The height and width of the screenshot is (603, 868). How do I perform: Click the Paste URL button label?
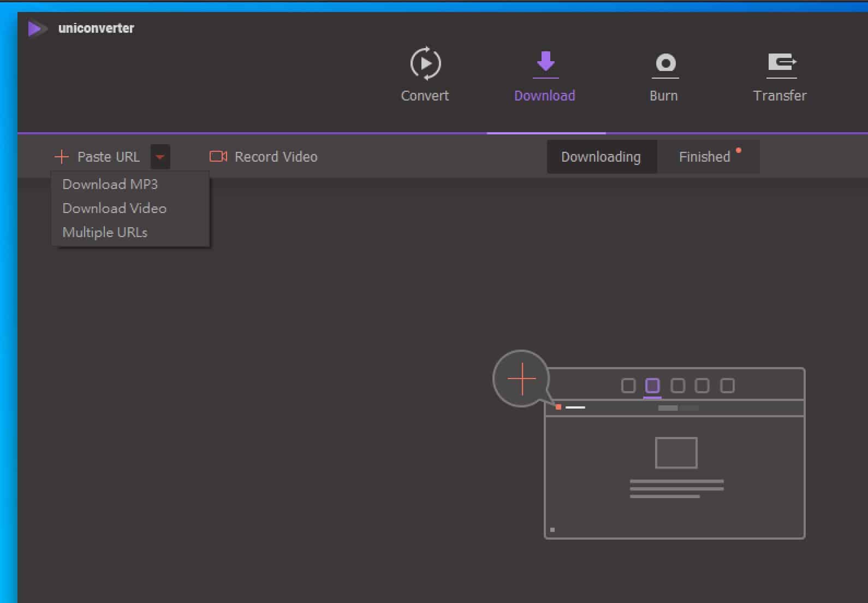109,157
